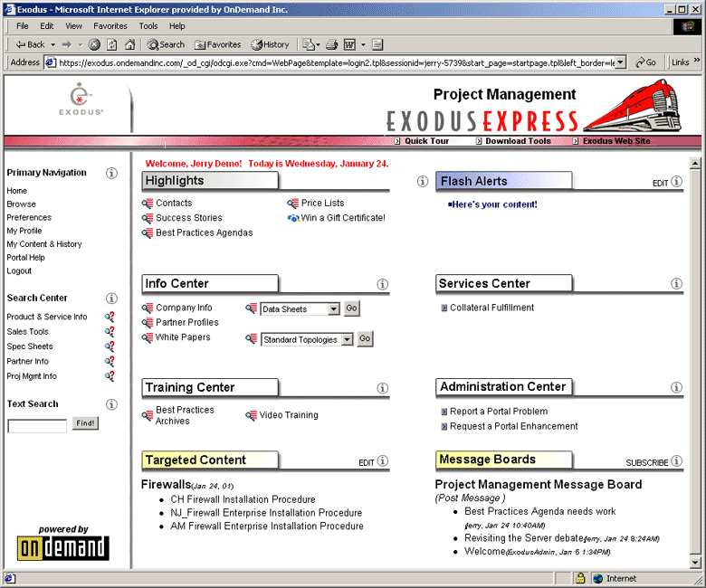Click the Info Center info icon
This screenshot has width=706, height=588.
coord(382,284)
